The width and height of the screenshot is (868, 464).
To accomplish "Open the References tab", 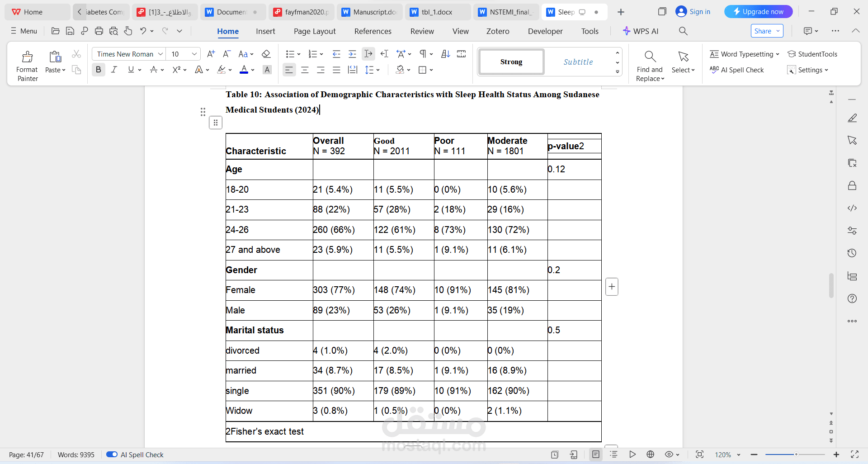I will (x=373, y=31).
